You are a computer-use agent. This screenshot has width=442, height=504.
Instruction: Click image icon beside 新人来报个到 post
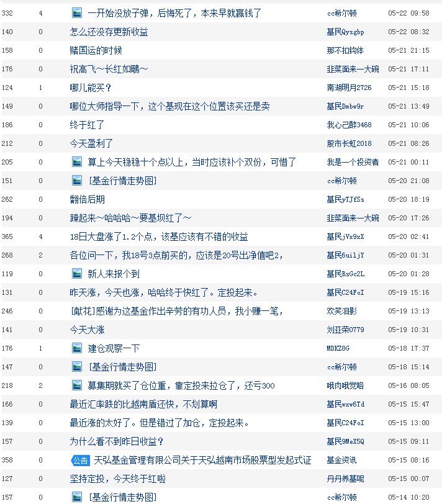coord(77,274)
